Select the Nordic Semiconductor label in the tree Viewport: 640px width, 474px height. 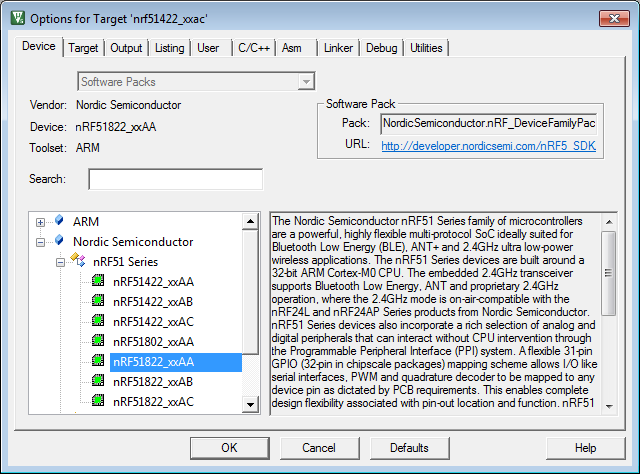pyautogui.click(x=133, y=242)
